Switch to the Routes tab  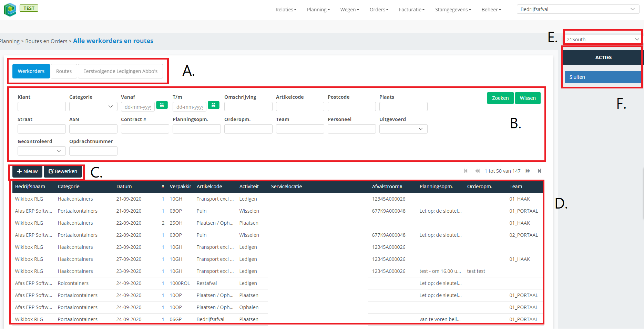pos(64,71)
